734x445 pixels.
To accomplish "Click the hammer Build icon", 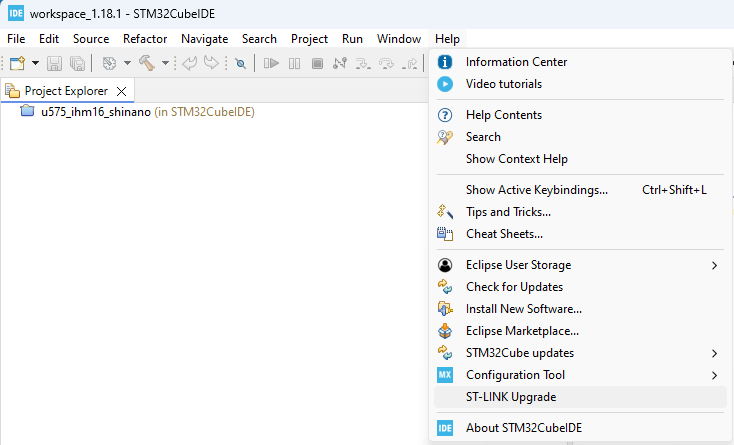I will point(147,63).
